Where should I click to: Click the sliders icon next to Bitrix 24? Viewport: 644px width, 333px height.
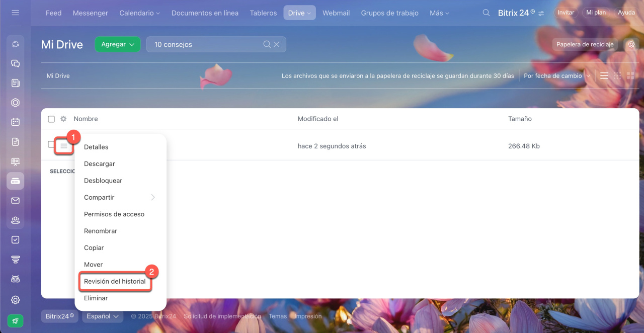pos(541,14)
